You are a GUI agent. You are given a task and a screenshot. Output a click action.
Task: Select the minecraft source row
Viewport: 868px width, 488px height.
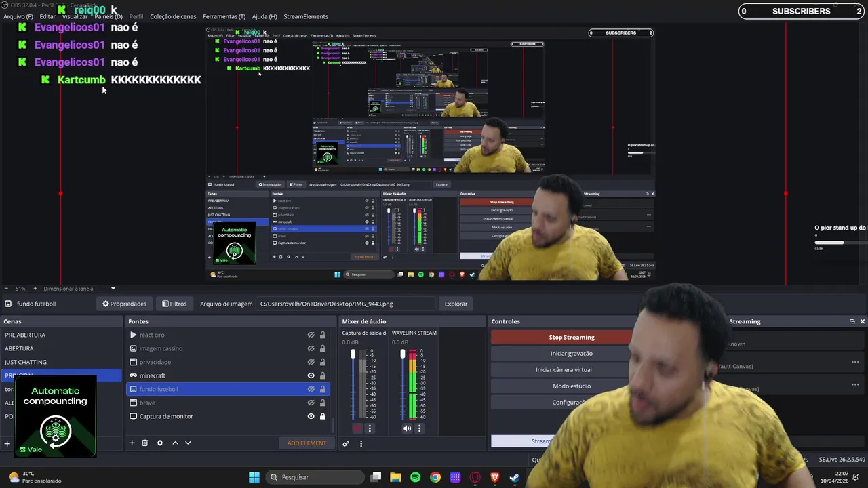228,375
